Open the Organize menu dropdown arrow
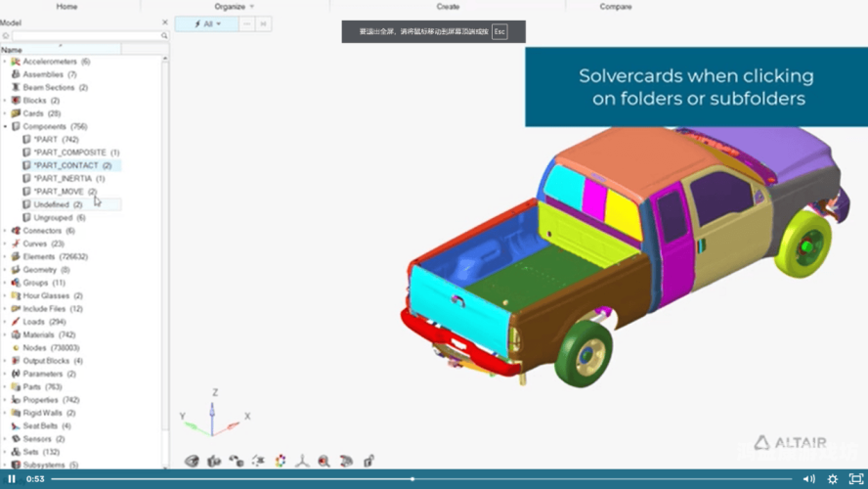 [252, 7]
